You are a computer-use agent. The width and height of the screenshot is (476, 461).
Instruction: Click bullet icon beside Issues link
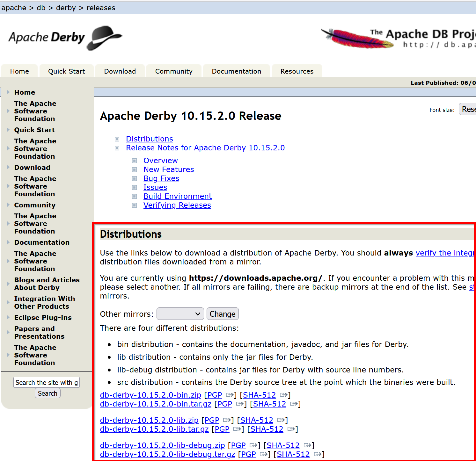135,188
